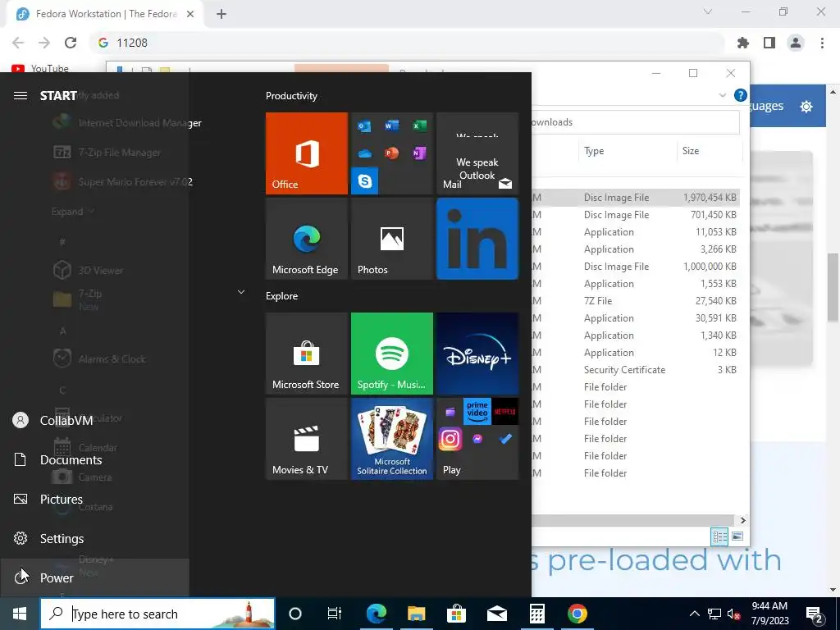Click the Chrome address bar
The height and width of the screenshot is (630, 840).
click(407, 43)
